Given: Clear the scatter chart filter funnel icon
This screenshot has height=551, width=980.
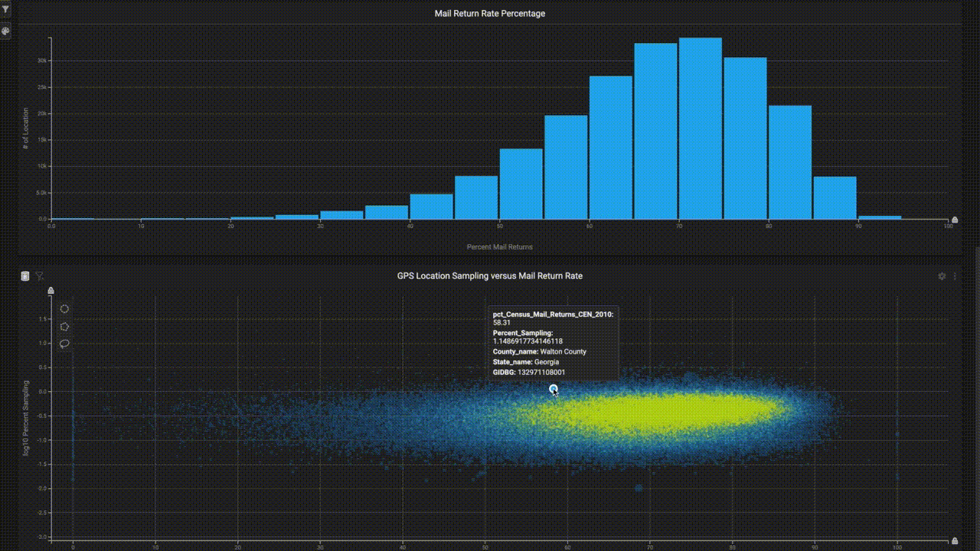Looking at the screenshot, I should tap(40, 276).
